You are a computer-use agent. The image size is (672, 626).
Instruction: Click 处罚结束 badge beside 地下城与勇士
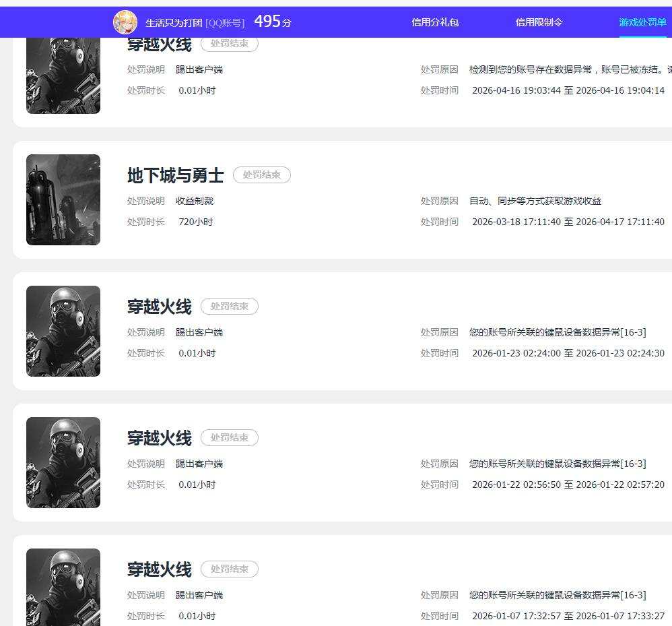point(262,175)
